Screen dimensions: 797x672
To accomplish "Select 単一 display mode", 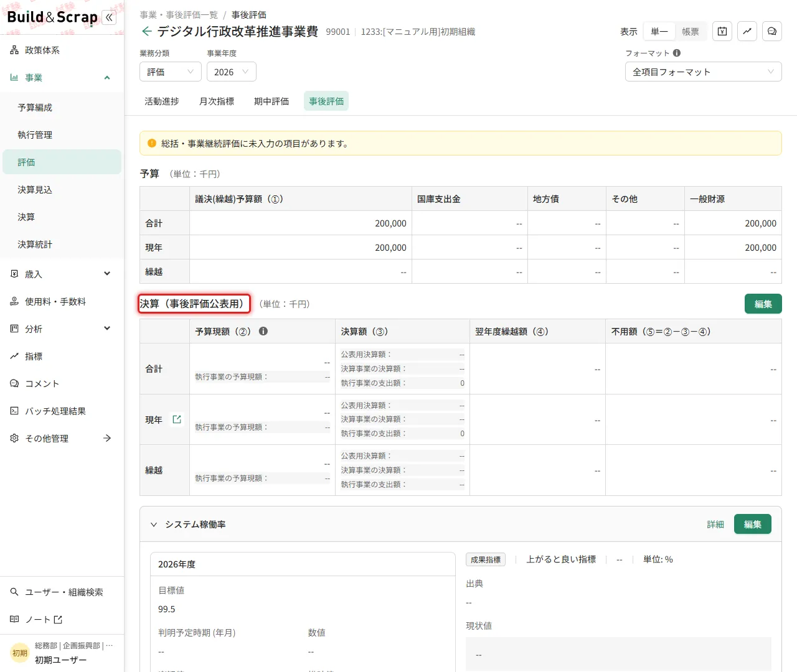I will tap(659, 31).
